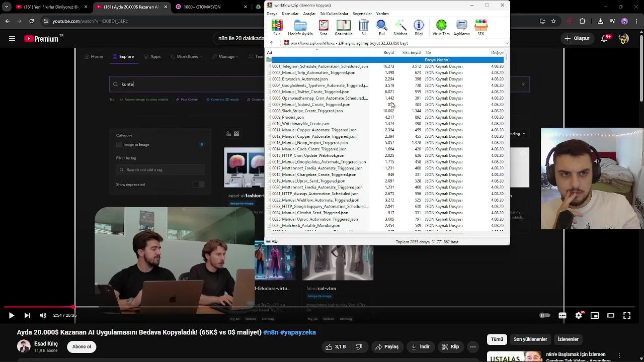Play the YouTube video

[x=11, y=315]
